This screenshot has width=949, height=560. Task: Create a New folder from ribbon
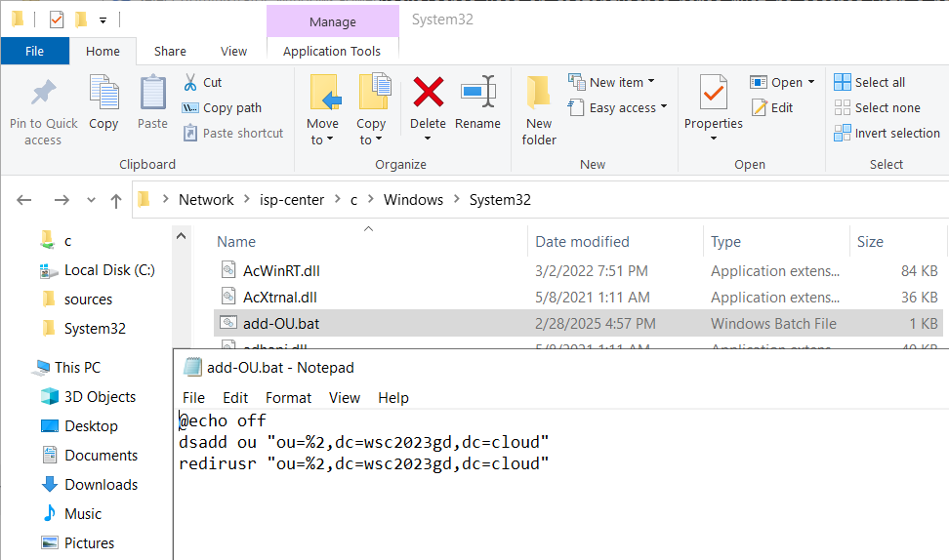click(539, 110)
